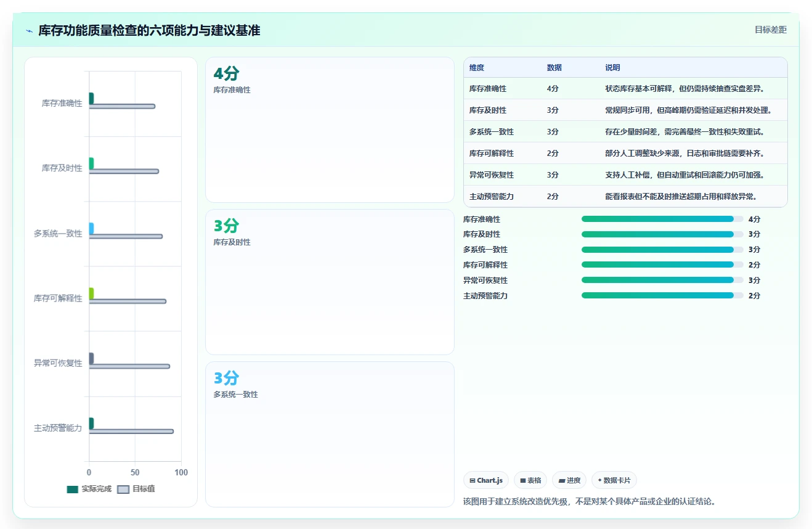Viewport: 812px width, 529px height.
Task: Click the text 状态库存基本可解释，但仍需持续抽查实盘差异。
Action: pos(684,89)
